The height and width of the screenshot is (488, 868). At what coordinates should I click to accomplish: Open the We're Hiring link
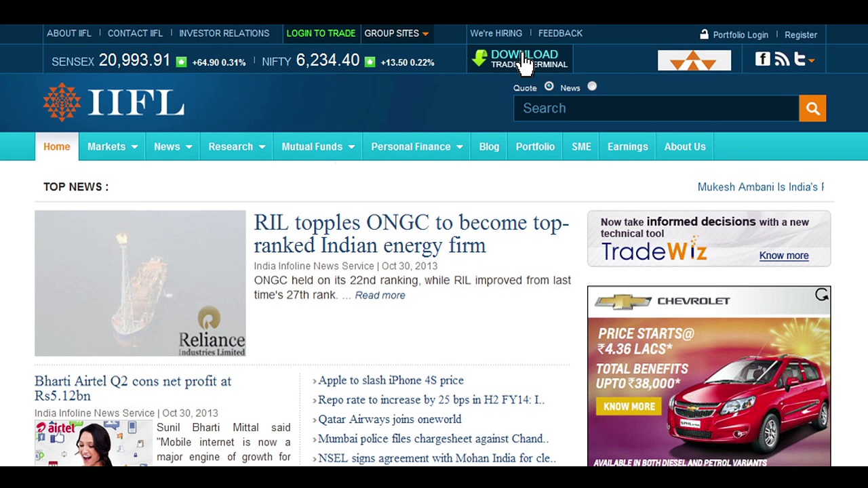496,33
